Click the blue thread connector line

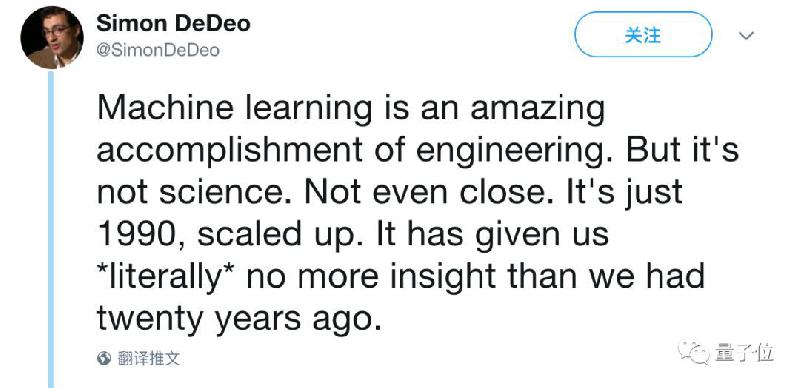(x=51, y=229)
